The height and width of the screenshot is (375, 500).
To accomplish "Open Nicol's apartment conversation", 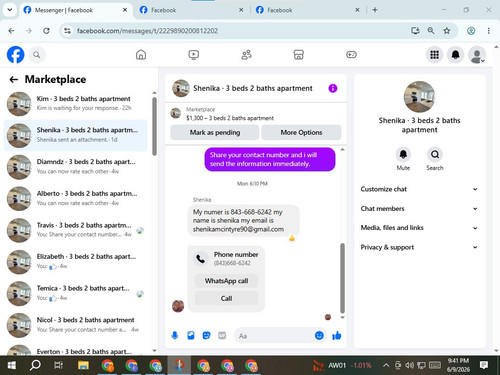I will pyautogui.click(x=76, y=325).
